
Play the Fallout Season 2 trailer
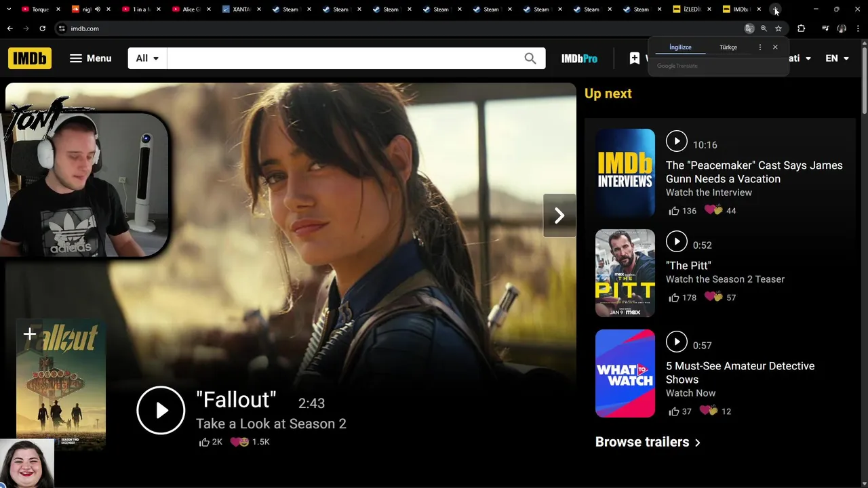(x=161, y=410)
